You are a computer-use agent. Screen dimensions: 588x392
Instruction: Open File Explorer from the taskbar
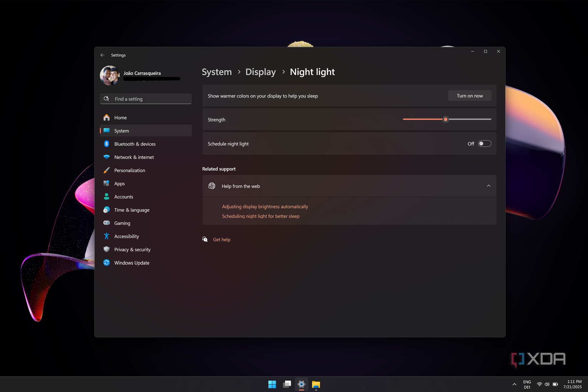pos(316,384)
